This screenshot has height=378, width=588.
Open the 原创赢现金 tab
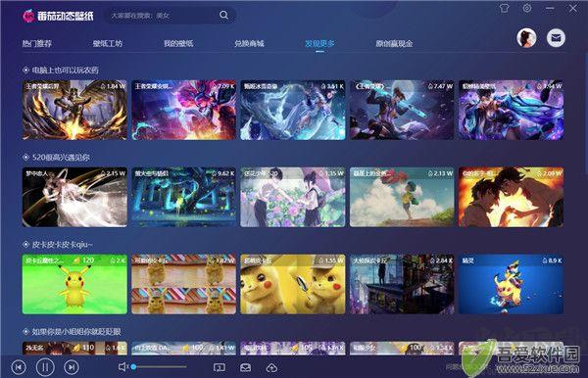coord(394,43)
